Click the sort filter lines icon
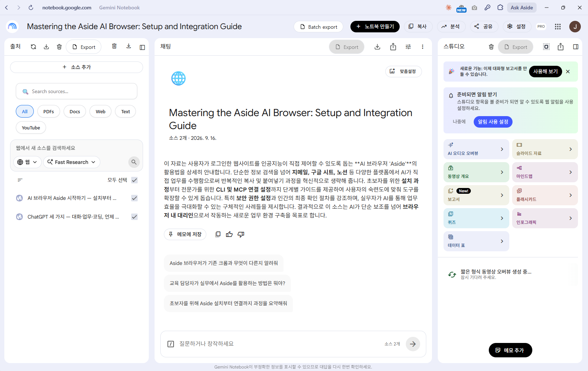588x371 pixels. (x=20, y=180)
